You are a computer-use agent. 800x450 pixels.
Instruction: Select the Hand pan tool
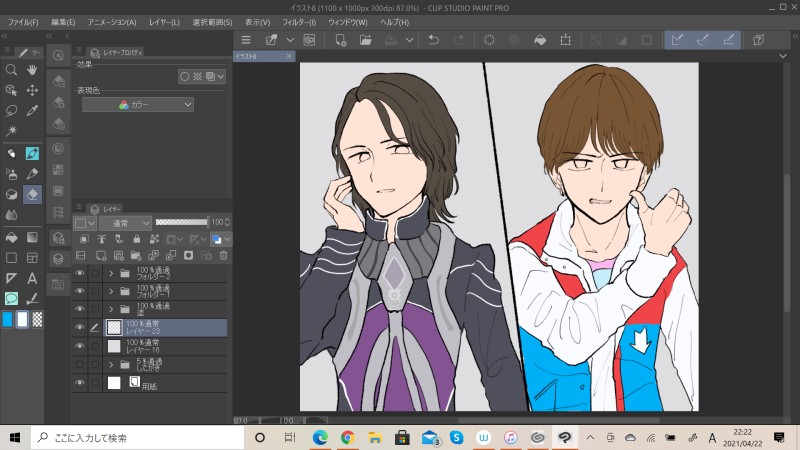pyautogui.click(x=32, y=70)
